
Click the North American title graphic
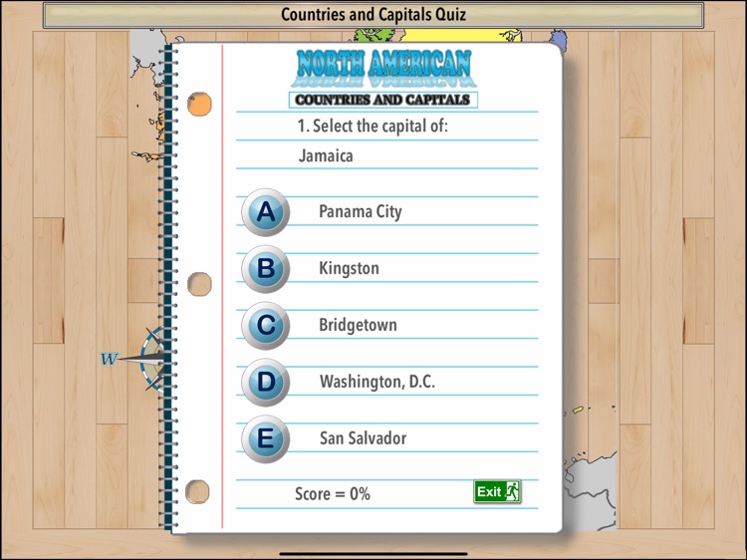383,69
